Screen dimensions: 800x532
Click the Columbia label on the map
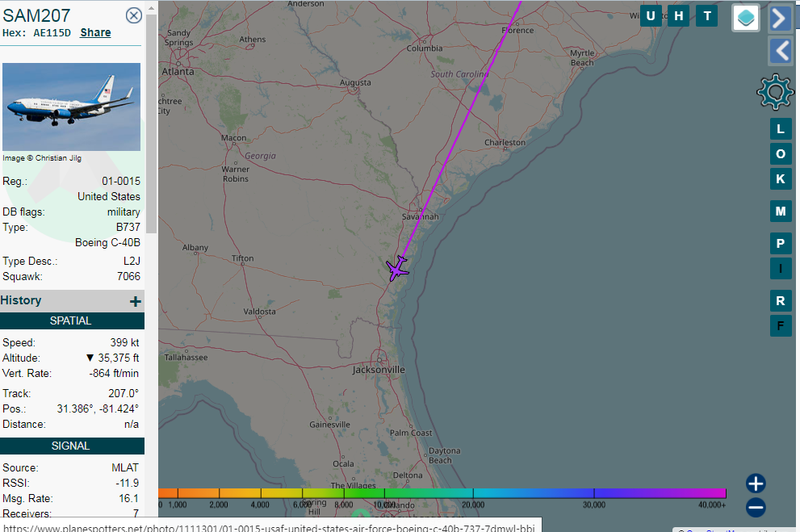(x=425, y=48)
